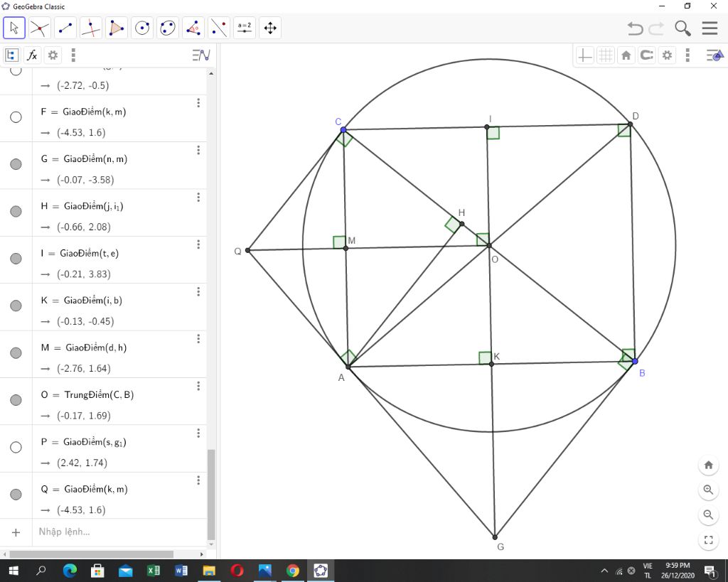This screenshot has width=728, height=582.
Task: Select the Reflect about Line tool
Action: click(219, 28)
